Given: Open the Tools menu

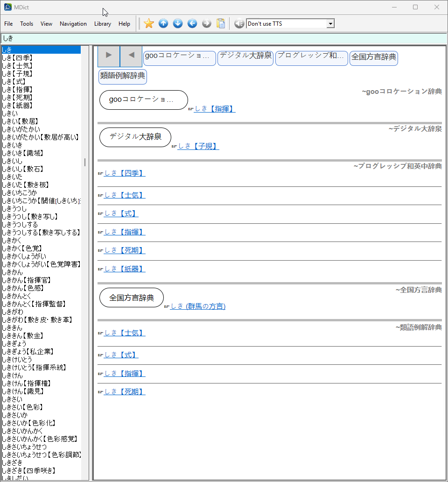Looking at the screenshot, I should [x=27, y=24].
